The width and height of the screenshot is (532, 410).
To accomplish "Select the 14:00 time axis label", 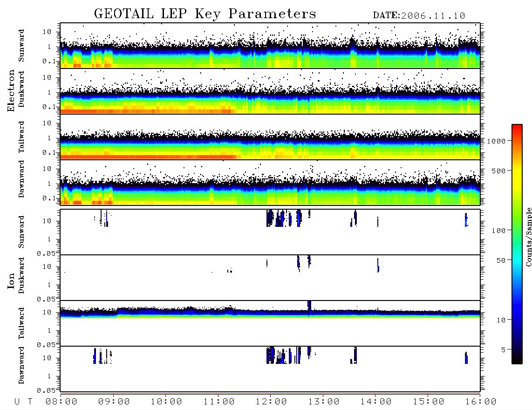I will [376, 402].
